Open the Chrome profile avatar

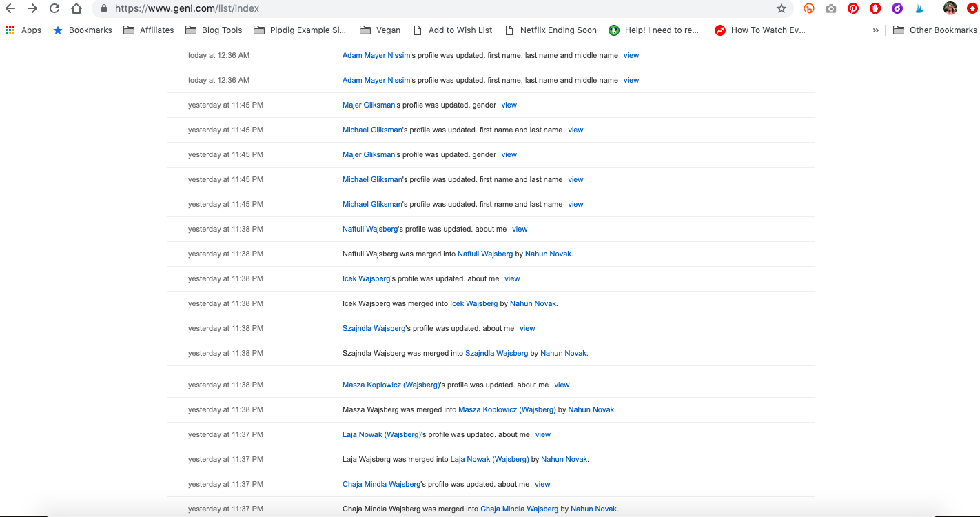tap(950, 9)
